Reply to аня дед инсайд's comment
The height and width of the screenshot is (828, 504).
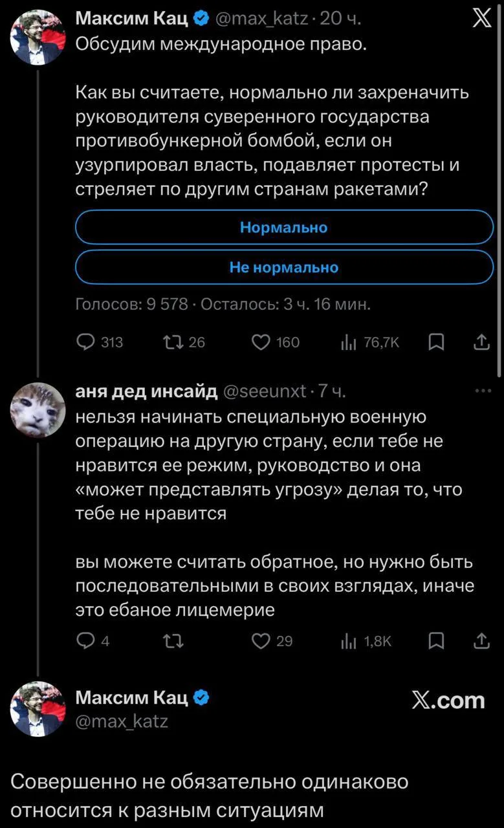tap(86, 641)
